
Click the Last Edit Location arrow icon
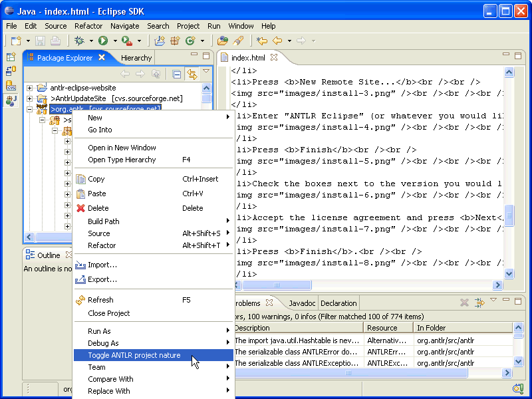point(262,41)
